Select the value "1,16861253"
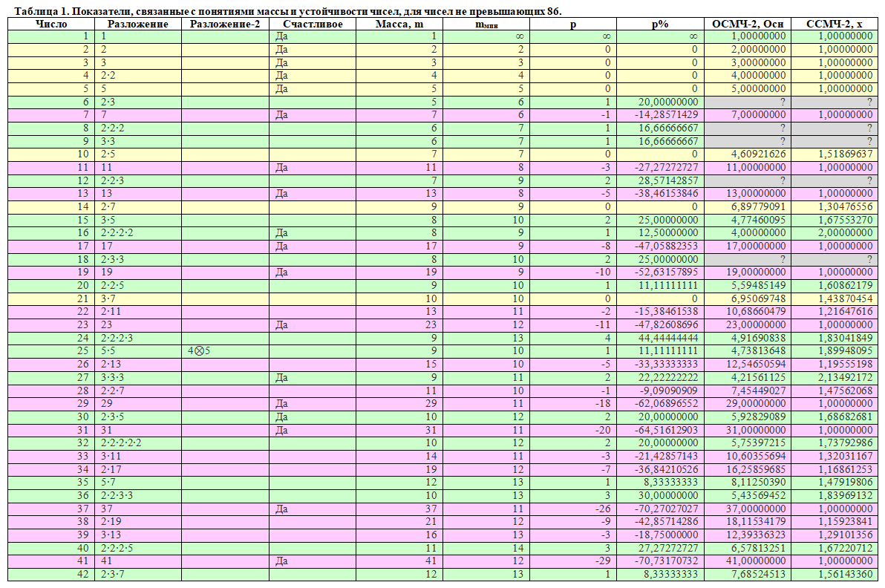Viewport: 885px width, 588px height. pyautogui.click(x=846, y=469)
